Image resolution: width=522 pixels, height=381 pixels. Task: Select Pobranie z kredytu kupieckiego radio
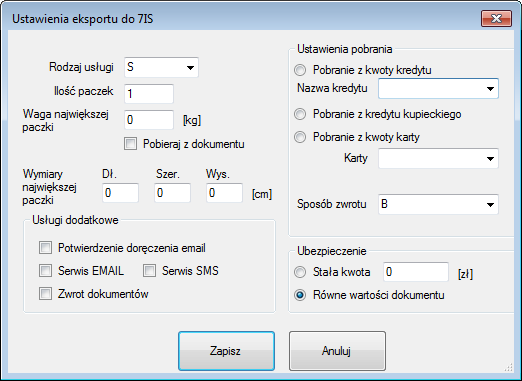point(300,114)
